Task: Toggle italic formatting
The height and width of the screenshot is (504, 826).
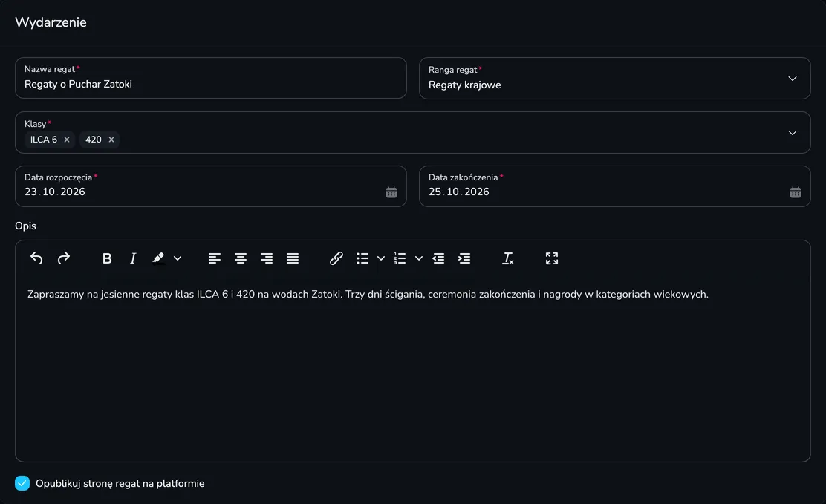Action: pyautogui.click(x=133, y=258)
